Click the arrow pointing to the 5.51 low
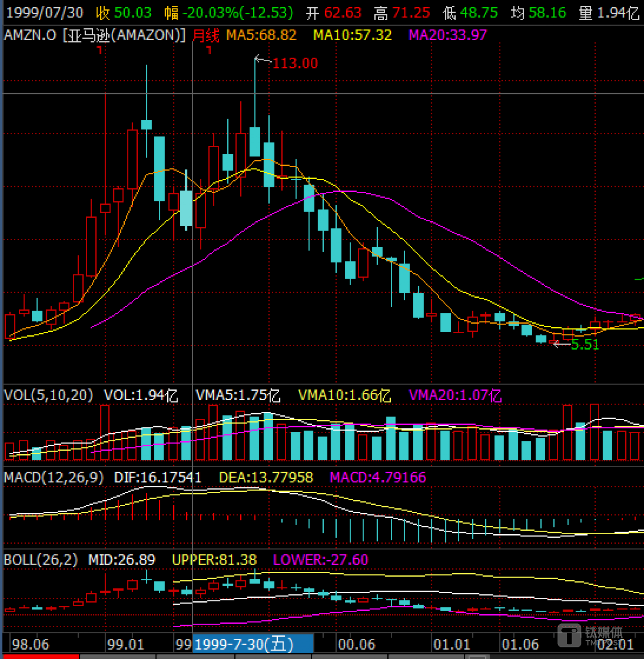This screenshot has width=644, height=659. (x=561, y=344)
